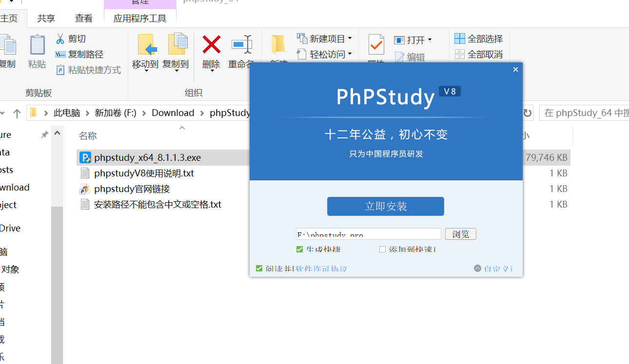Click the Install now (立即安装) button
Screen dimensions: 629x364
click(x=385, y=206)
